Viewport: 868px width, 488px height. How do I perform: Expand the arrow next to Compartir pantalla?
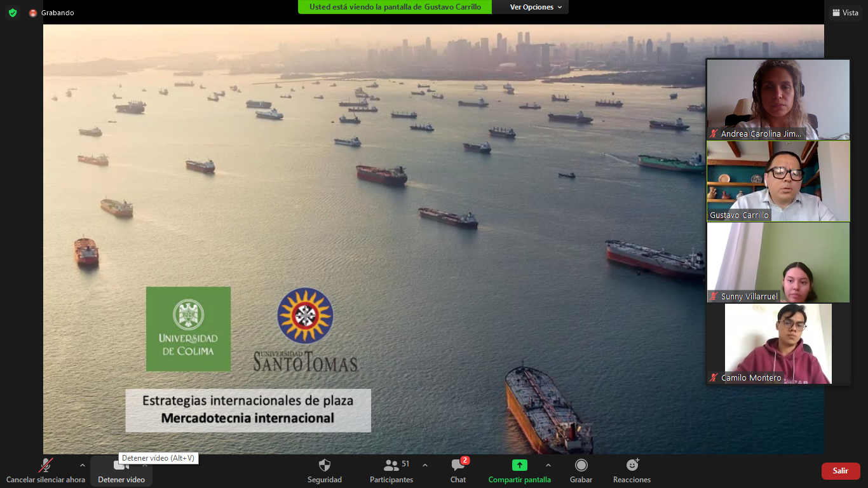548,465
